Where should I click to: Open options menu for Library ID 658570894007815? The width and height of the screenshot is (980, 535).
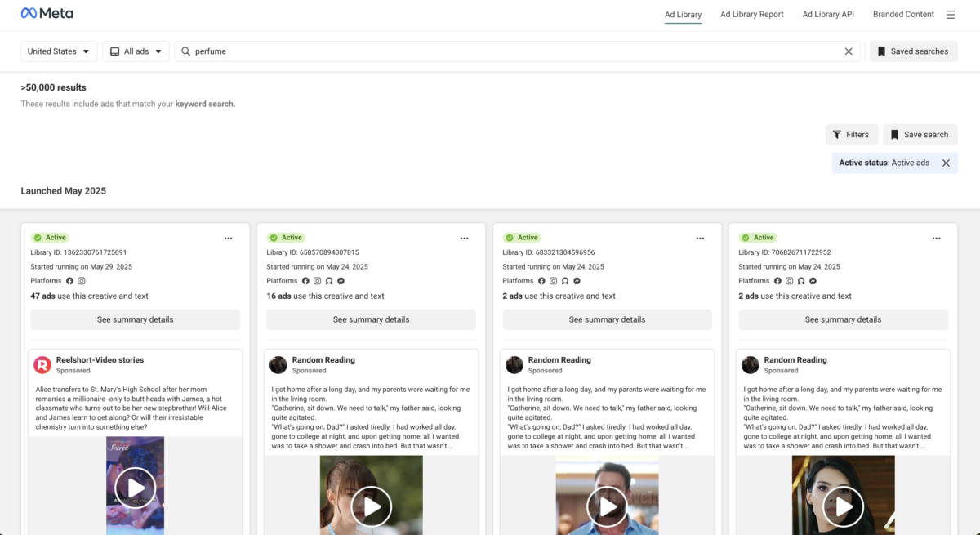click(465, 238)
